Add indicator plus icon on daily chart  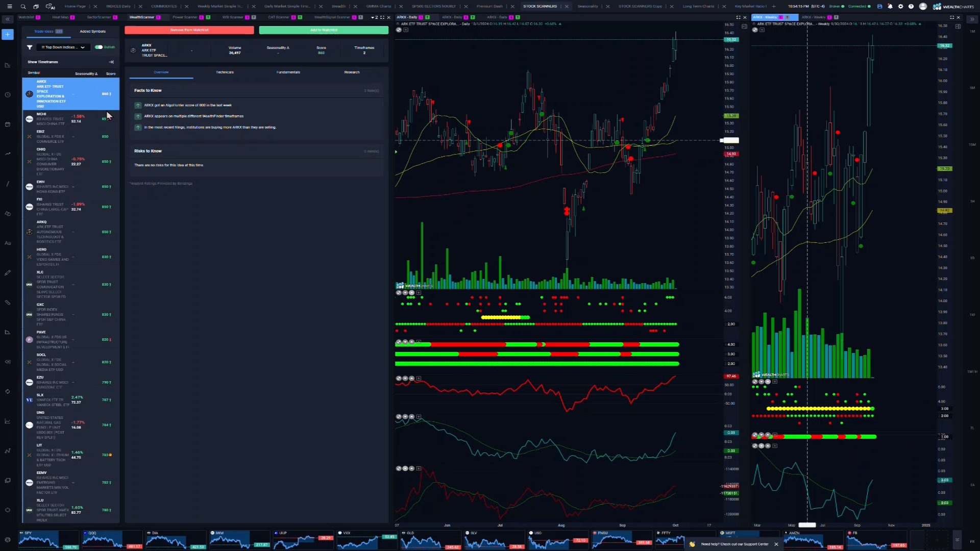pos(406,30)
